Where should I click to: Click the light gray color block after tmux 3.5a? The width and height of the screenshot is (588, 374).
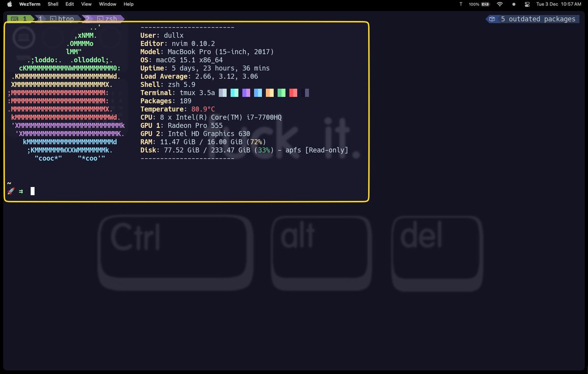222,93
